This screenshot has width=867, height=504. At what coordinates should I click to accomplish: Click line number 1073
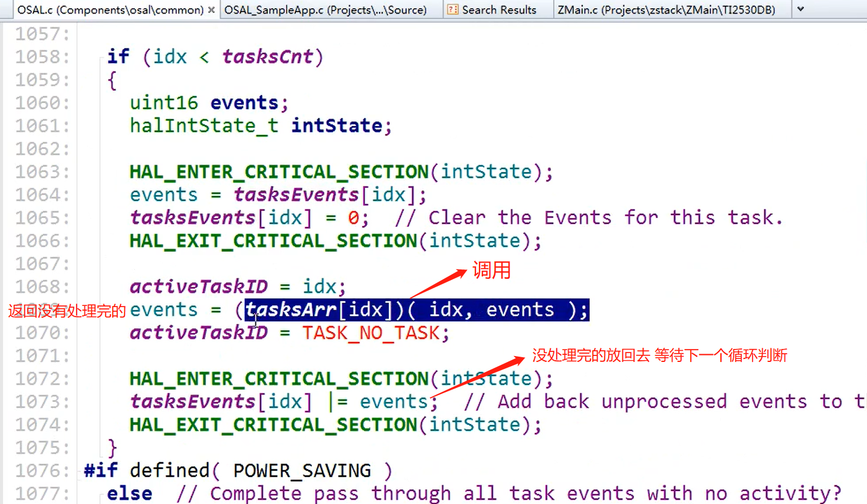tap(41, 402)
